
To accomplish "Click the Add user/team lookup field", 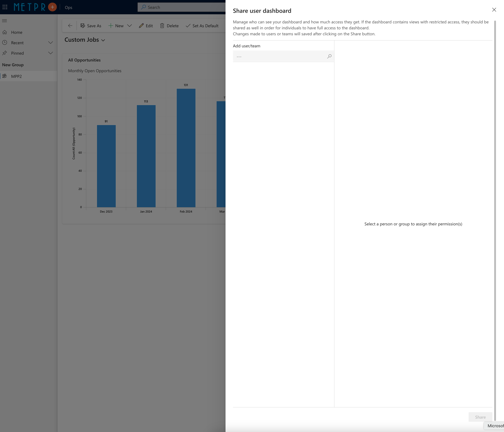I will [x=280, y=56].
